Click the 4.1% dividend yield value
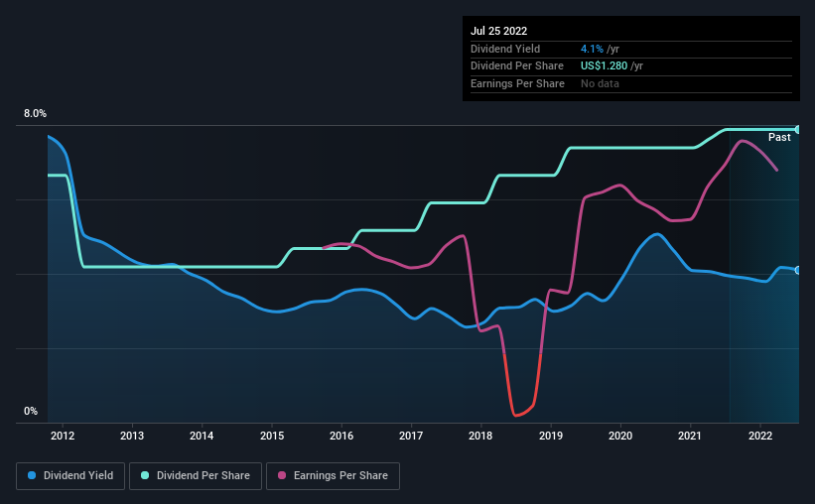The height and width of the screenshot is (504, 815). [592, 49]
